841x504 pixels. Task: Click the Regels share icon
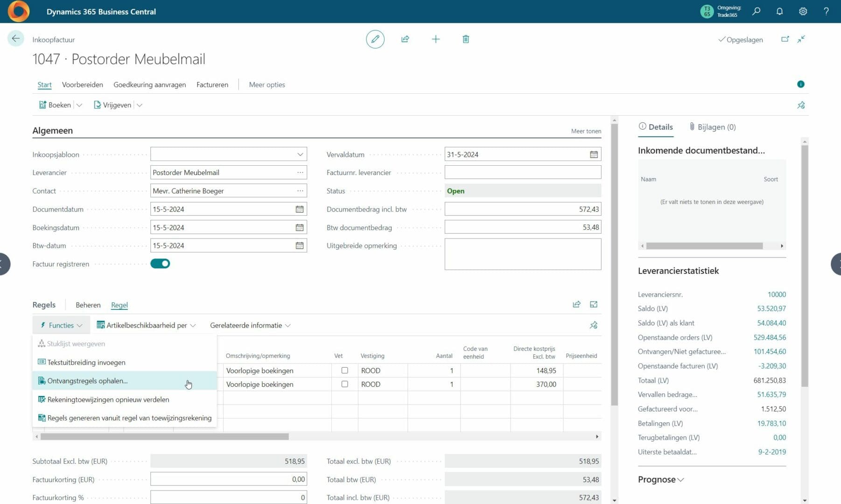click(576, 304)
